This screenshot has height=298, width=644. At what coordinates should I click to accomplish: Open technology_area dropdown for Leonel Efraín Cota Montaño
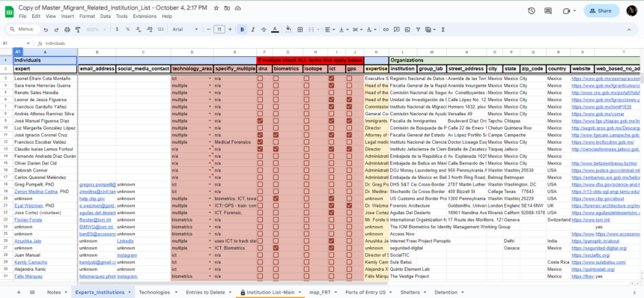coord(210,79)
